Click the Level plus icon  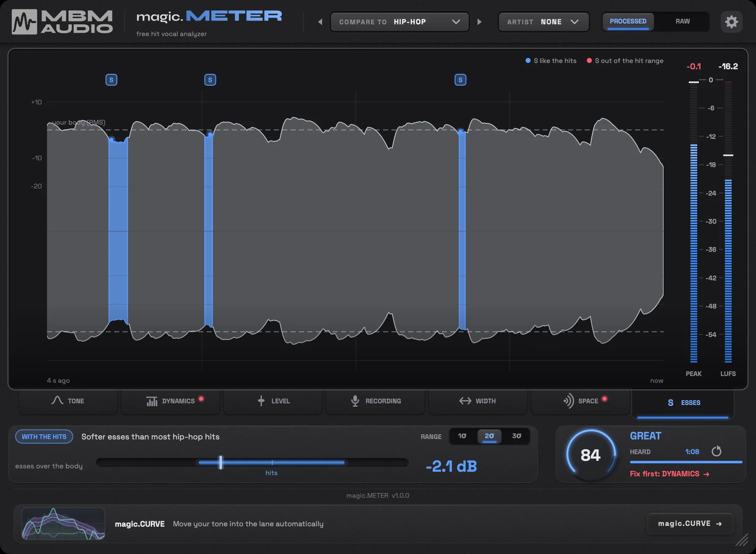point(261,401)
